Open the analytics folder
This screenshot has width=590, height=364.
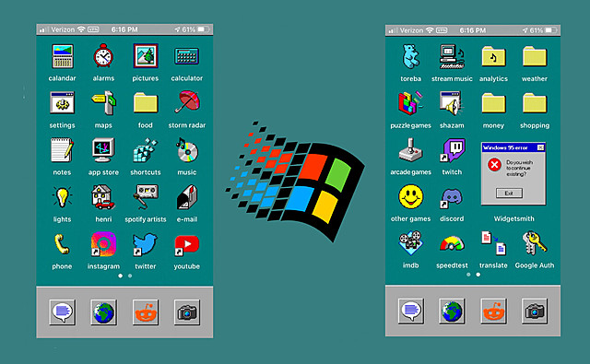coord(493,56)
